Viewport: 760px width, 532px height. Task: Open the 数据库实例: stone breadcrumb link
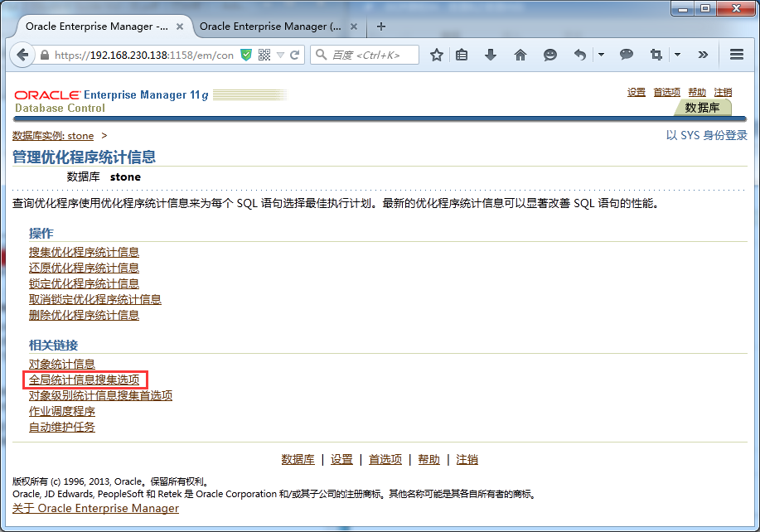tap(53, 136)
